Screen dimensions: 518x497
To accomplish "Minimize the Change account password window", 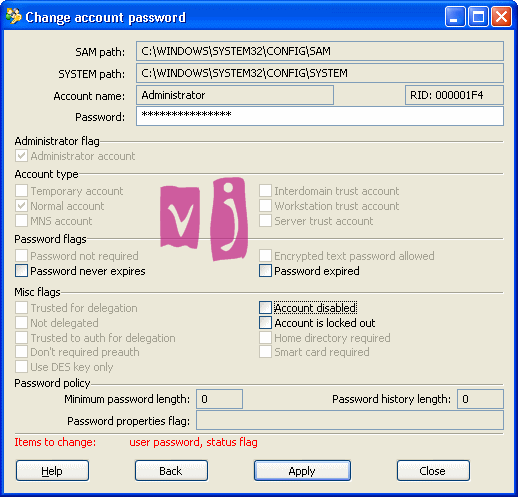I will (x=455, y=16).
